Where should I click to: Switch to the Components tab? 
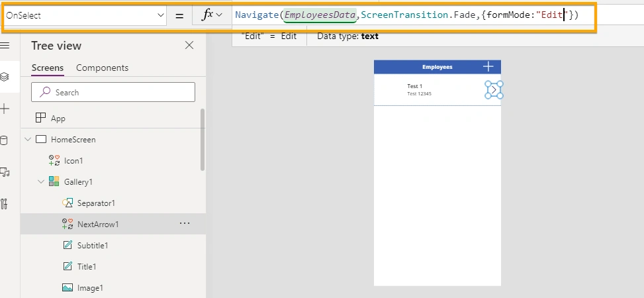click(103, 68)
